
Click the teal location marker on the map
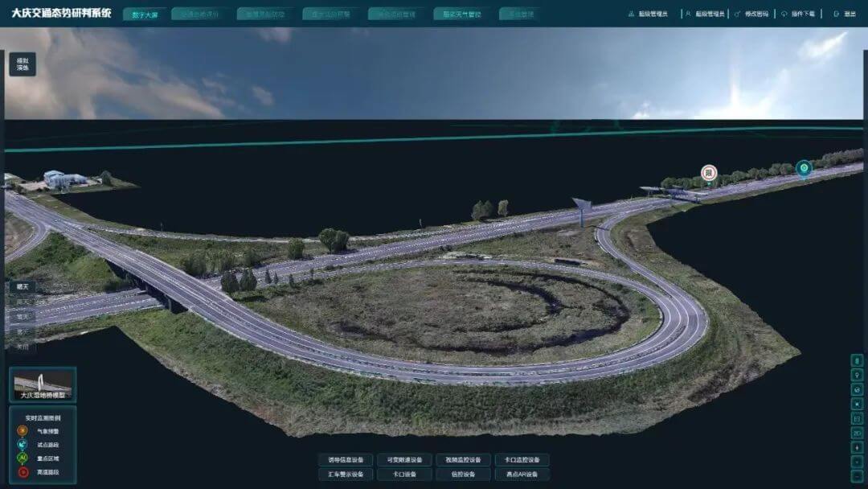tap(803, 168)
